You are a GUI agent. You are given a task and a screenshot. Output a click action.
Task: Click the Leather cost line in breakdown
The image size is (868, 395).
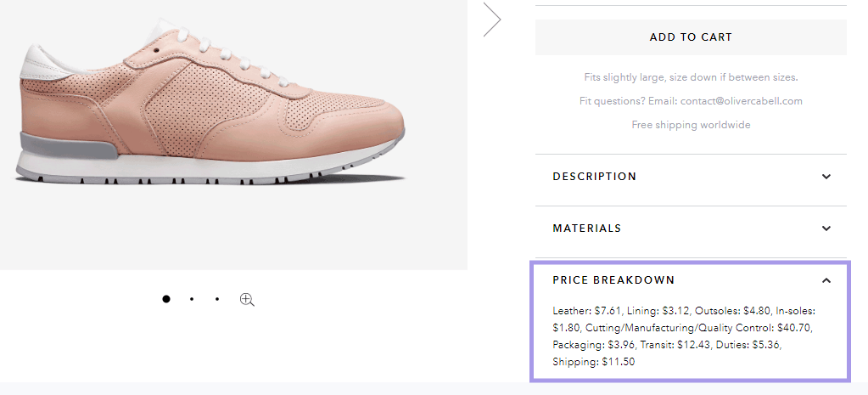(589, 311)
